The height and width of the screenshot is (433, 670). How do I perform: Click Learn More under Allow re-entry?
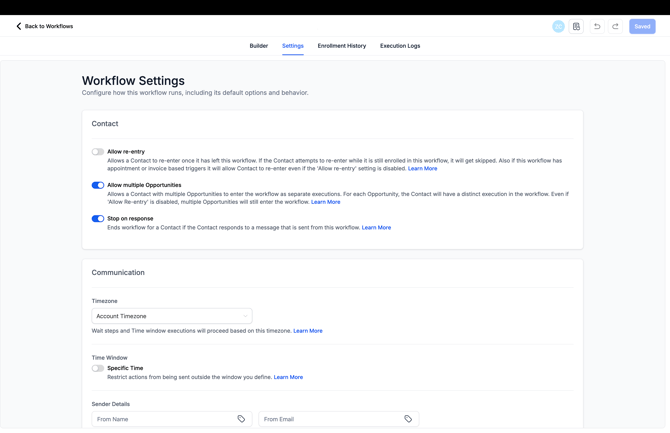[422, 169]
